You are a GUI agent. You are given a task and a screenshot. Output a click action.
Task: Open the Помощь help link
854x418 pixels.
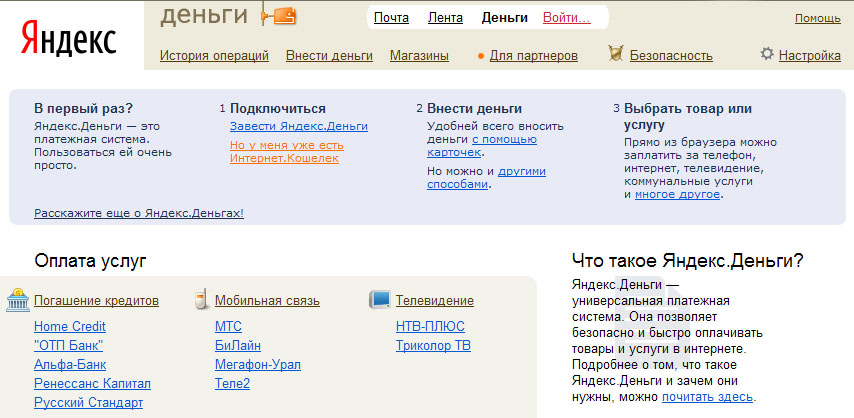tap(818, 18)
